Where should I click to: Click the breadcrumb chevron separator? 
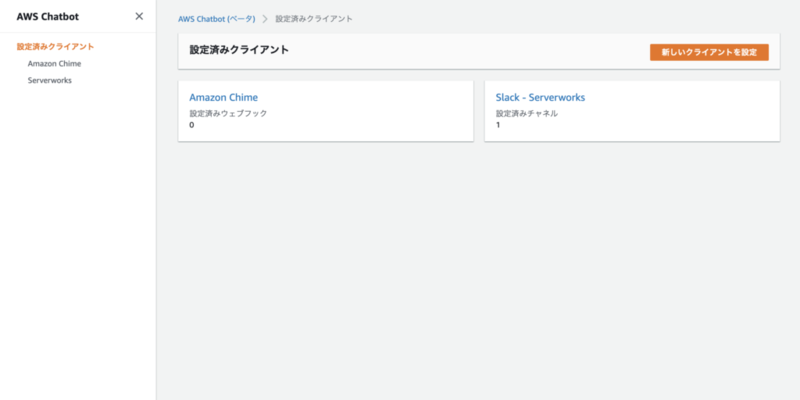pos(265,19)
